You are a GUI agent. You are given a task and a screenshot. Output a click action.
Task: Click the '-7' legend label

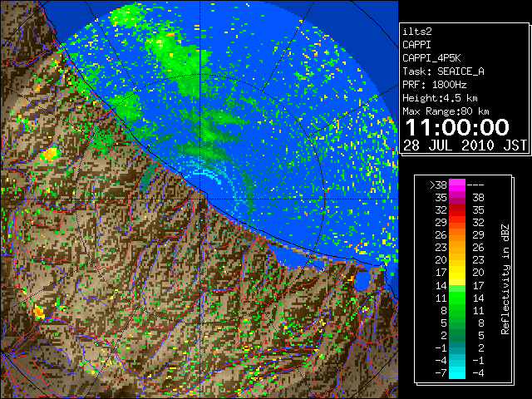441,372
